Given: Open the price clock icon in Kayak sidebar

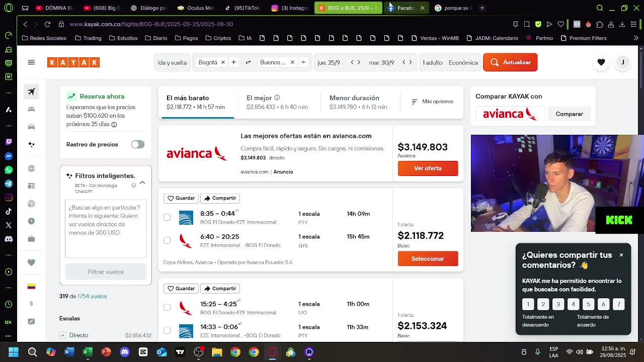Looking at the screenshot, I should click(x=31, y=221).
